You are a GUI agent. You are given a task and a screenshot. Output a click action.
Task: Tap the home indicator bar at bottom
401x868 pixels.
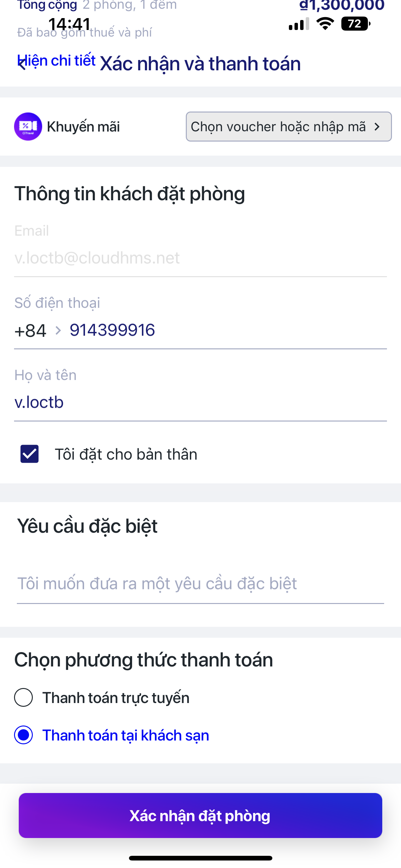tap(200, 858)
